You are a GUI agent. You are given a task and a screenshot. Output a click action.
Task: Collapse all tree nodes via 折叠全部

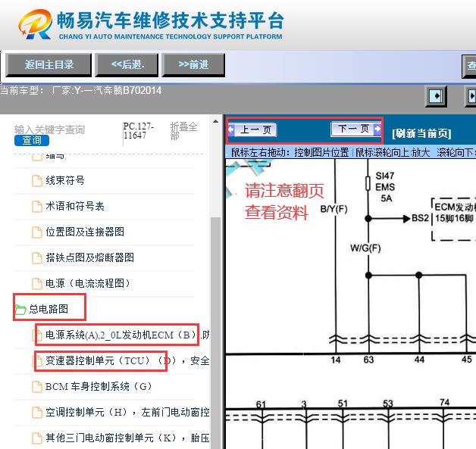(x=183, y=131)
